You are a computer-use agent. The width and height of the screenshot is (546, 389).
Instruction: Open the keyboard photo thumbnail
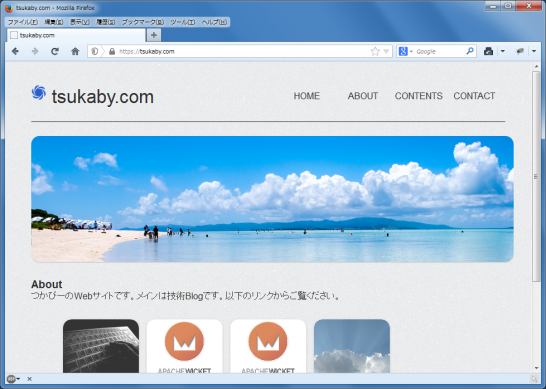click(x=101, y=346)
